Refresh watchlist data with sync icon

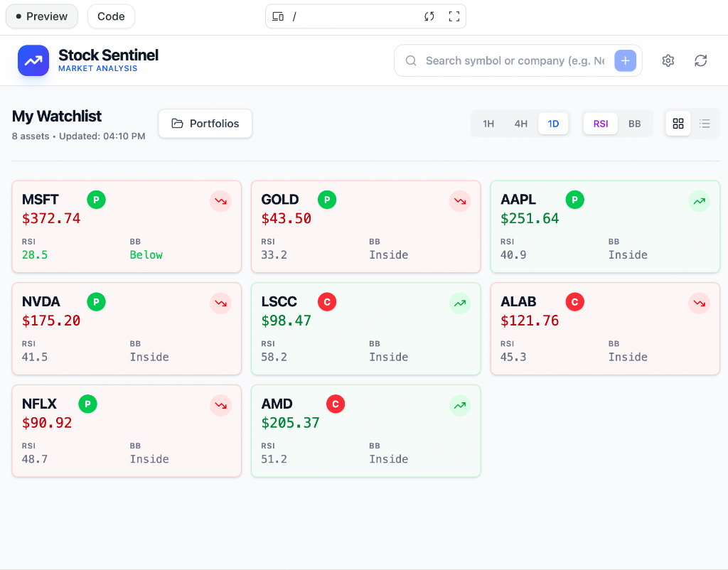(x=701, y=60)
